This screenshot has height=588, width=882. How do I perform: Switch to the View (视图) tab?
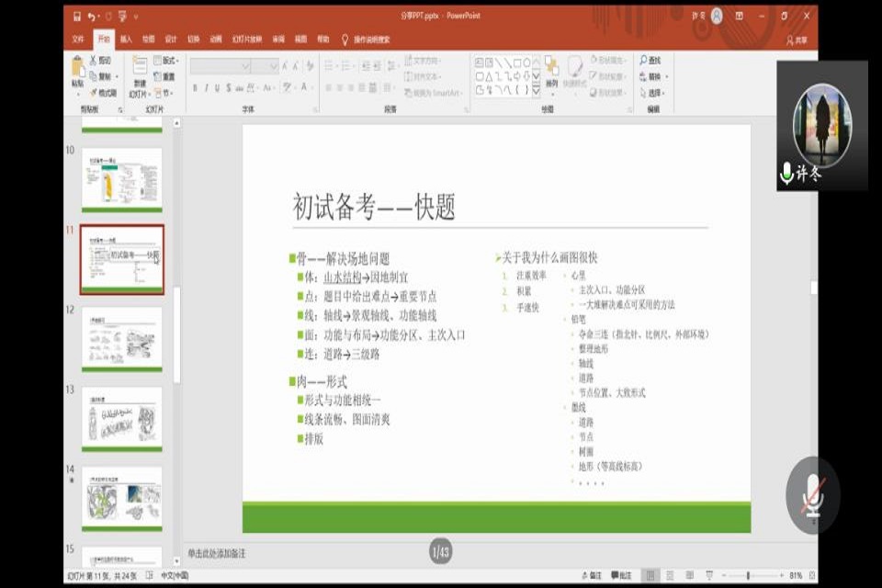tap(301, 40)
